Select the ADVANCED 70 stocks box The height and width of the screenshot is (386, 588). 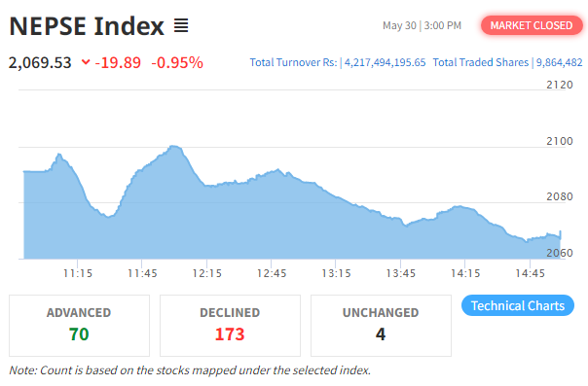(79, 326)
